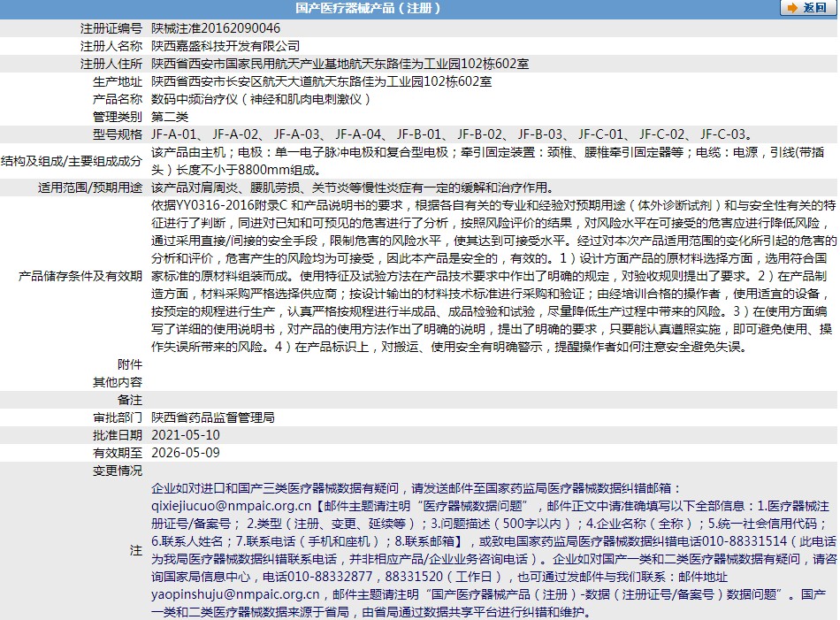The image size is (840, 620).
Task: Click the 型号规格 label
Action: pyautogui.click(x=118, y=134)
